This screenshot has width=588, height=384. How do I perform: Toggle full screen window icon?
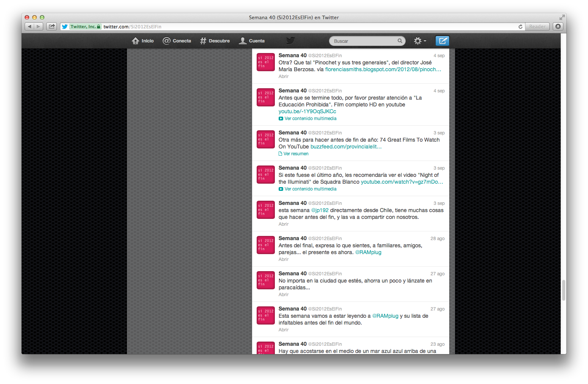[561, 17]
